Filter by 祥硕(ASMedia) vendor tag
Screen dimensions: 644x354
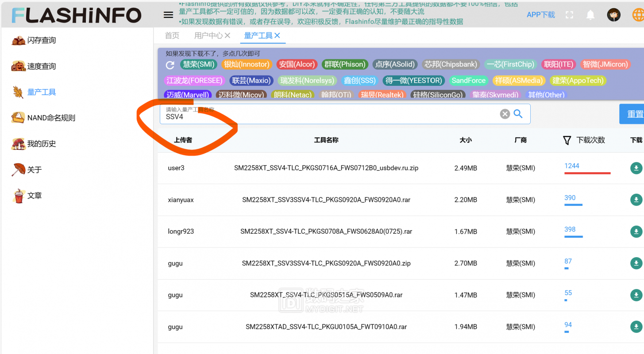point(519,81)
